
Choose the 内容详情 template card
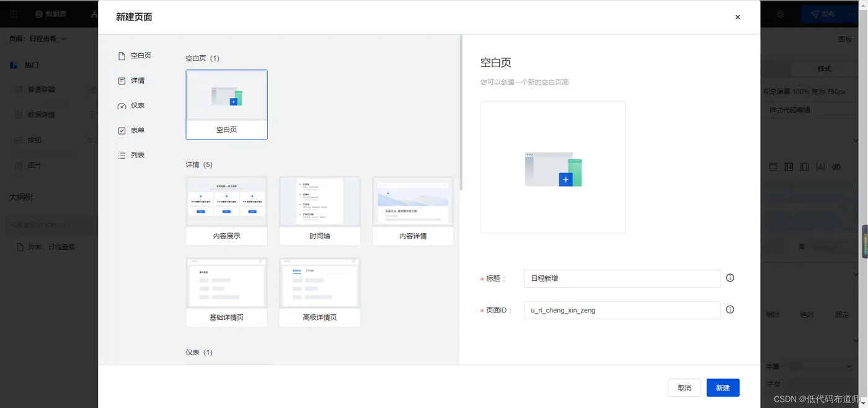[x=413, y=211]
